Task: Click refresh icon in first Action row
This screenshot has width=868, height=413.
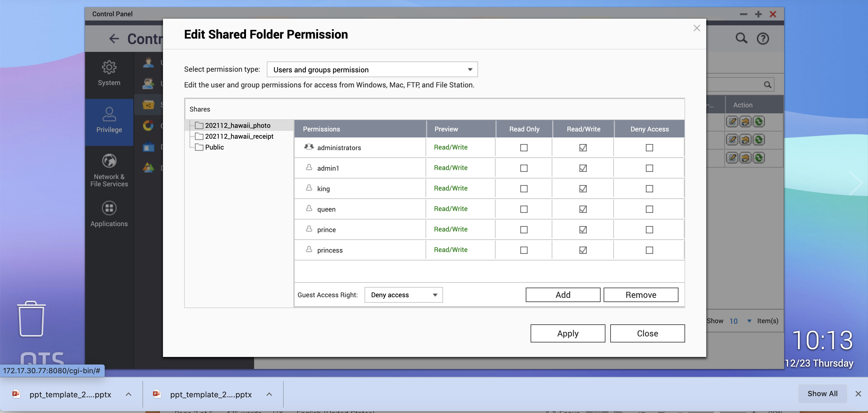Action: click(758, 121)
